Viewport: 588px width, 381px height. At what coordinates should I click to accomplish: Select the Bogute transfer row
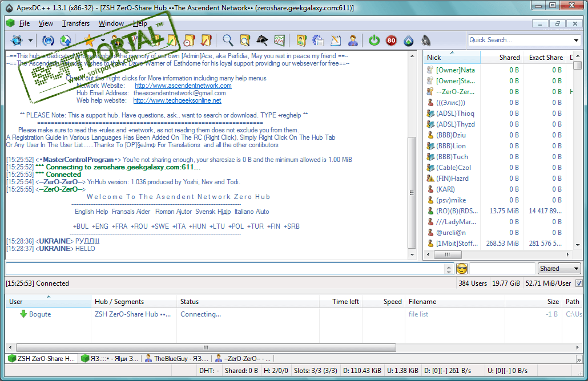pyautogui.click(x=293, y=314)
